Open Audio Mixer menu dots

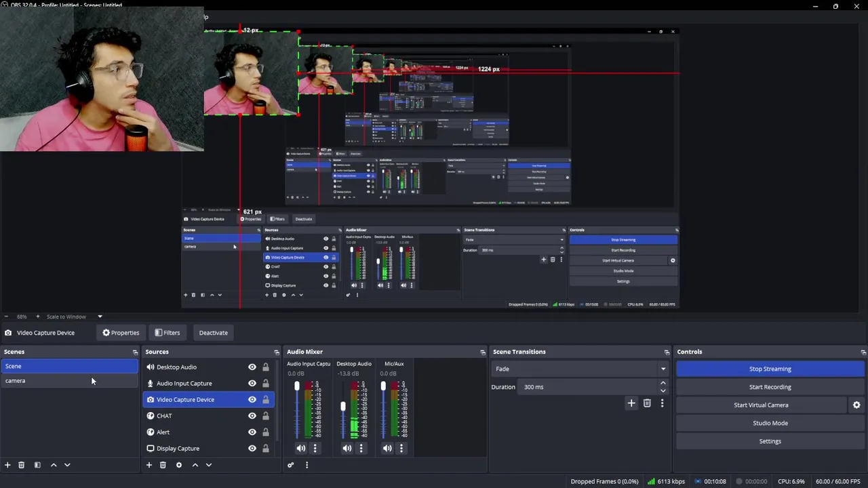pos(307,465)
